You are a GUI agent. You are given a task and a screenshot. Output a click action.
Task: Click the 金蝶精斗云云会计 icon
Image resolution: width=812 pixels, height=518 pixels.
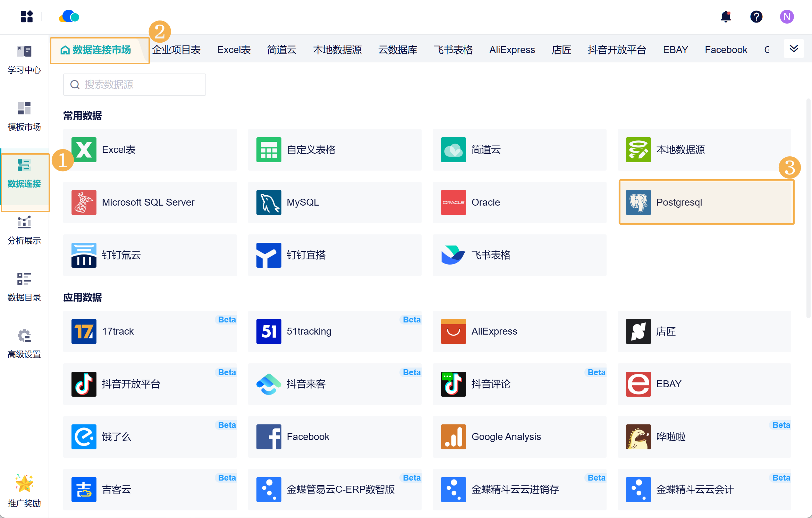(x=638, y=490)
